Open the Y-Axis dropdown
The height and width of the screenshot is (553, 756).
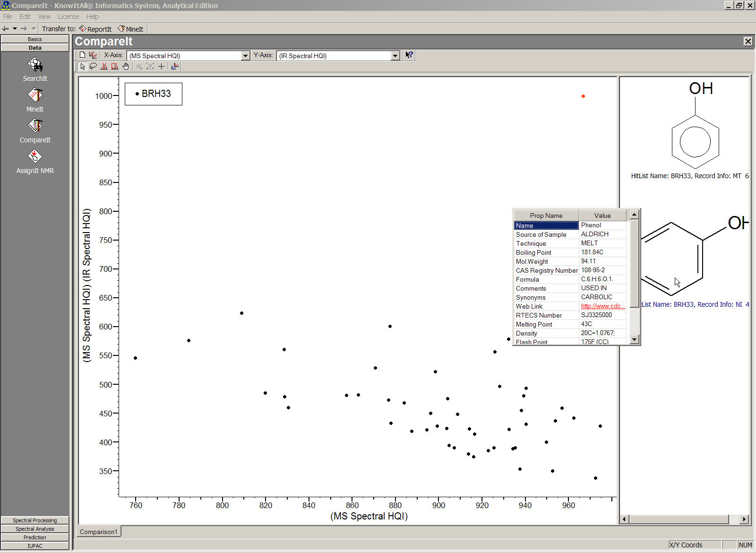395,56
